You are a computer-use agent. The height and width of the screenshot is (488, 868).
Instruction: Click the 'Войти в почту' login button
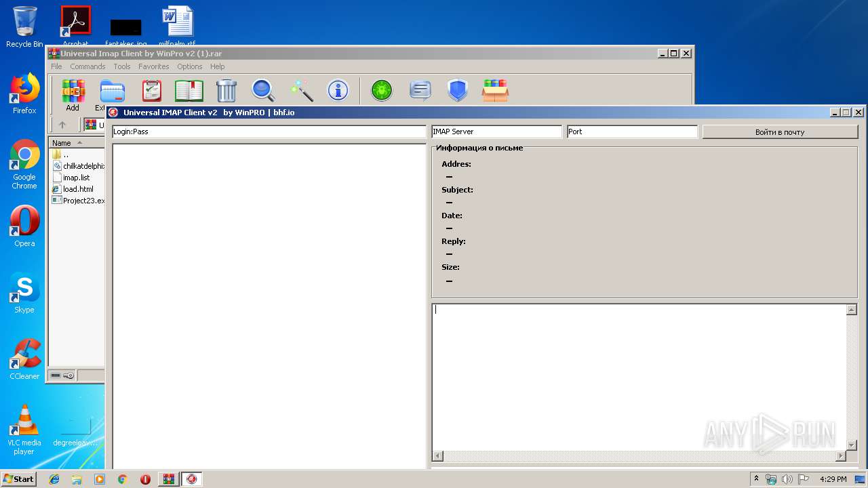pos(780,132)
